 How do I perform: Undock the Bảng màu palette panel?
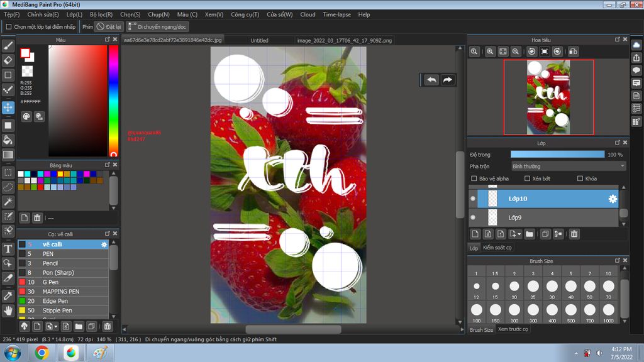[x=107, y=165]
